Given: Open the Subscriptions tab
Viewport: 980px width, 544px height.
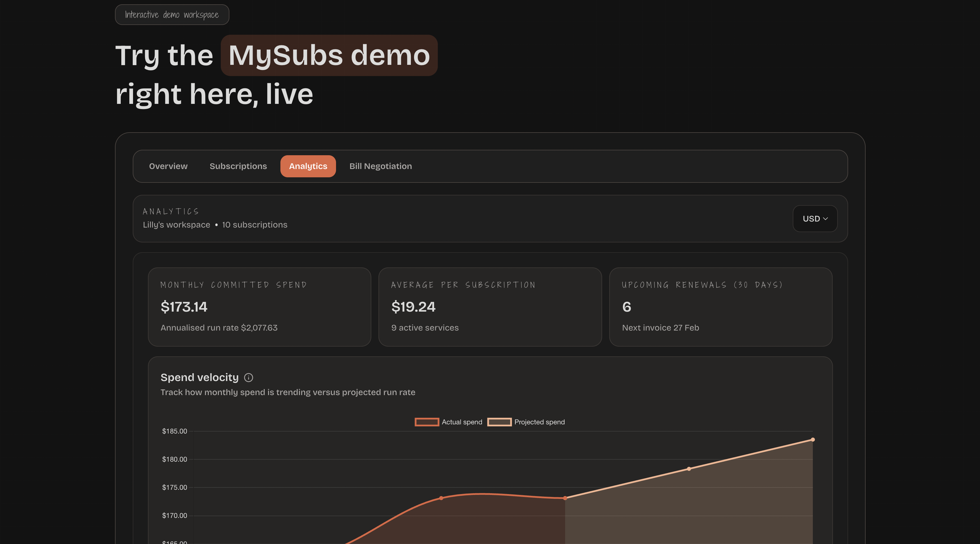Looking at the screenshot, I should click(238, 166).
